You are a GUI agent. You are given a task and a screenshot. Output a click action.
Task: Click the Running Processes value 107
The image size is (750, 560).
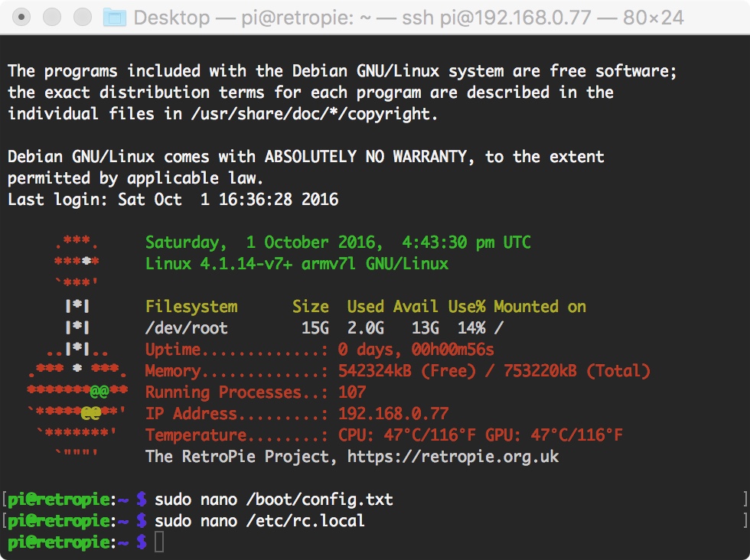pos(352,392)
